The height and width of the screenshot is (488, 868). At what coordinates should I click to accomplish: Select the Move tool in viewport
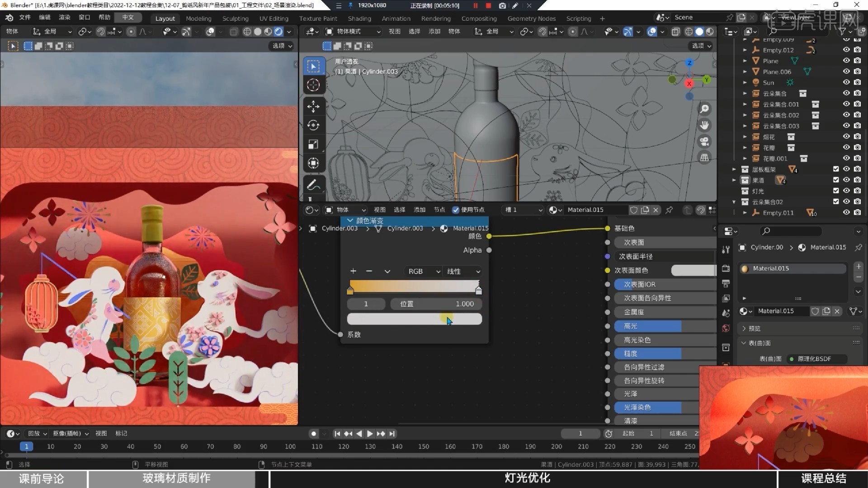click(x=313, y=106)
